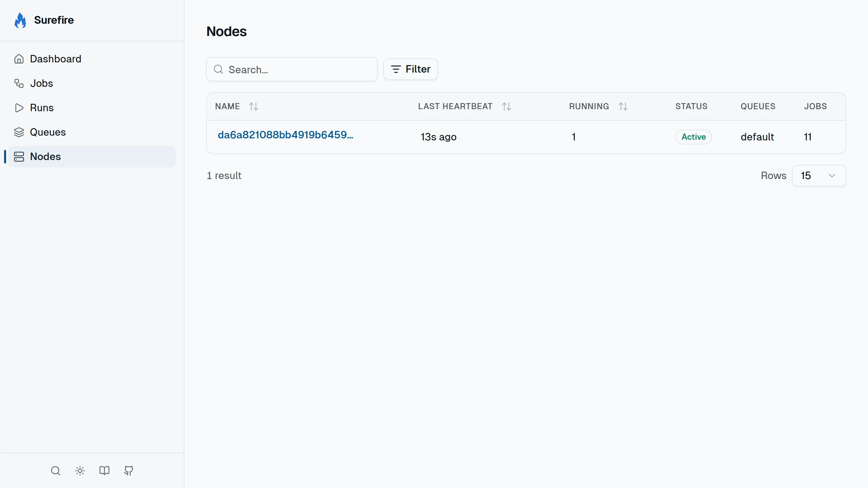Expand rows selector showing 15
This screenshot has width=868, height=488.
click(819, 175)
